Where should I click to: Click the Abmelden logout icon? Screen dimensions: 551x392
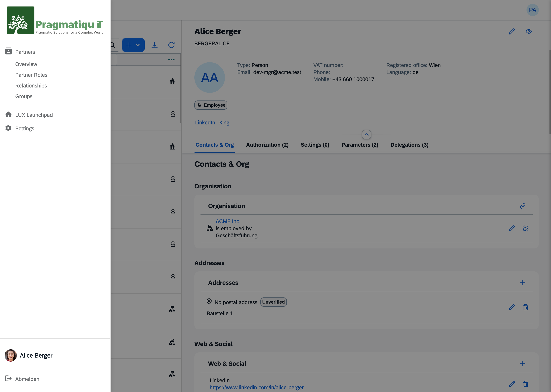[8, 378]
